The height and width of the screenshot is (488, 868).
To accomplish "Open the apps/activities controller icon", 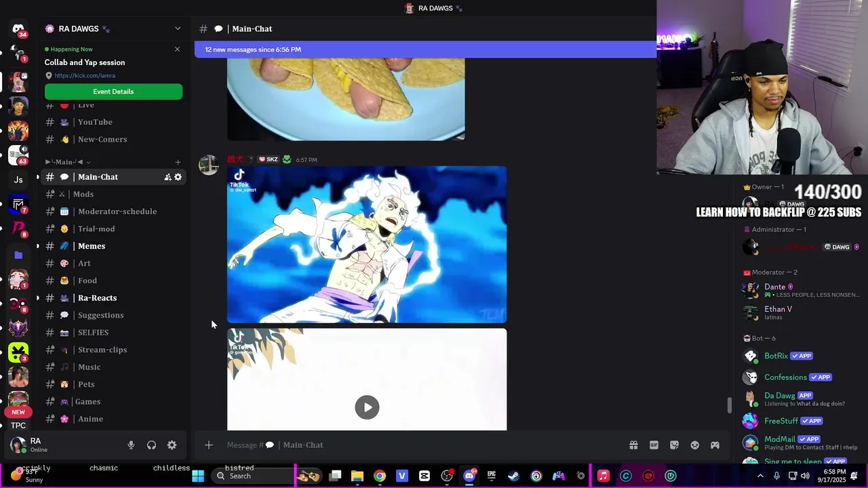I will coord(715,445).
